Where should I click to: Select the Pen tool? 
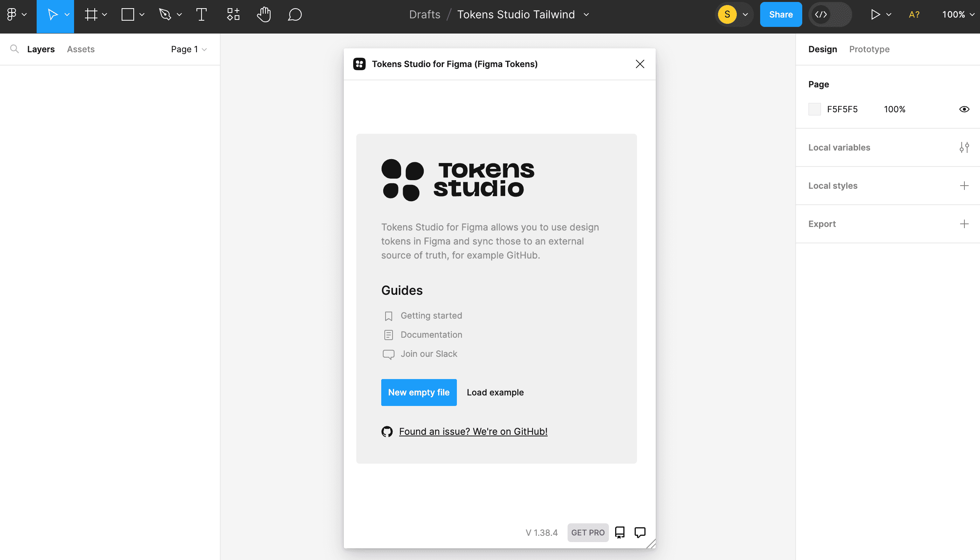[x=165, y=15]
